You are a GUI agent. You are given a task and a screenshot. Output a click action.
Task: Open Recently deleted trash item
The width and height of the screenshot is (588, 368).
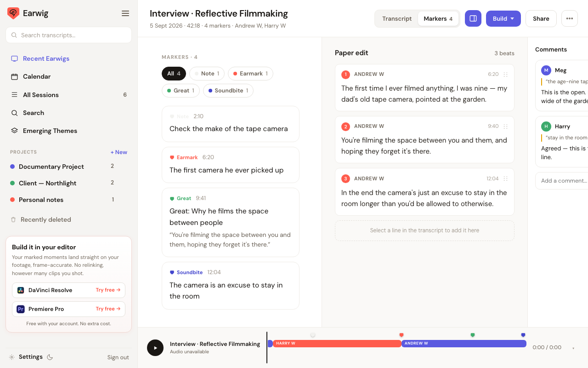41,219
